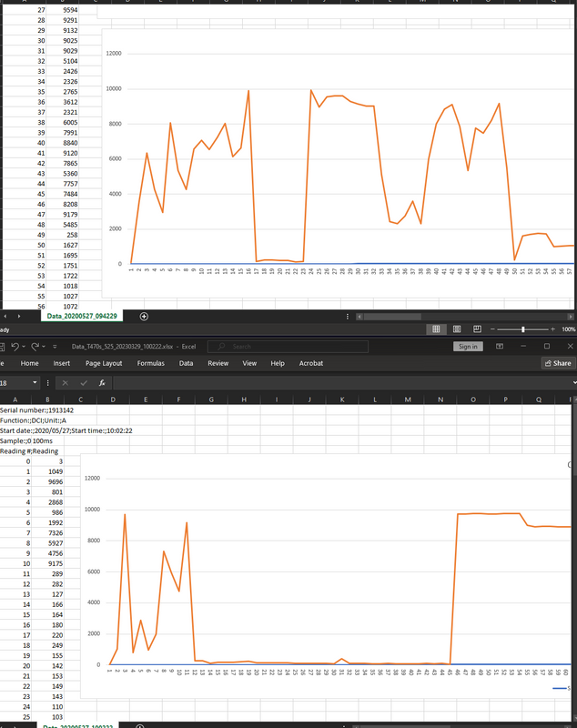Open the Insert ribbon tab
The image size is (577, 728).
(61, 363)
